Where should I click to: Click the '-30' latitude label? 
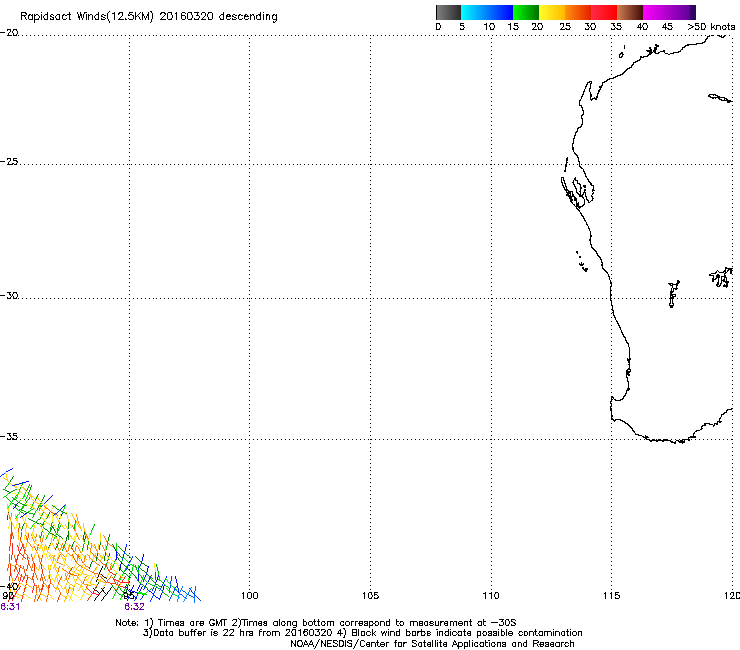[9, 295]
